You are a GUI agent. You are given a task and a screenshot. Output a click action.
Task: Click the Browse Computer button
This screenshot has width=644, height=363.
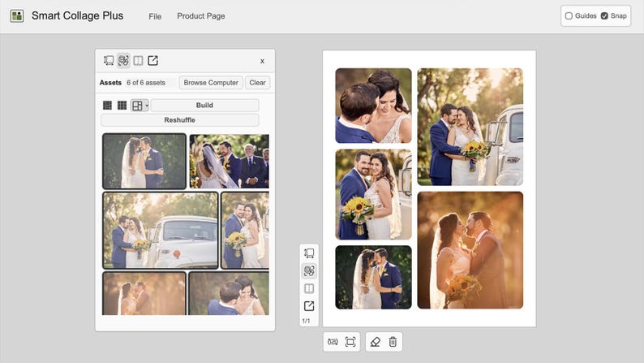point(211,83)
